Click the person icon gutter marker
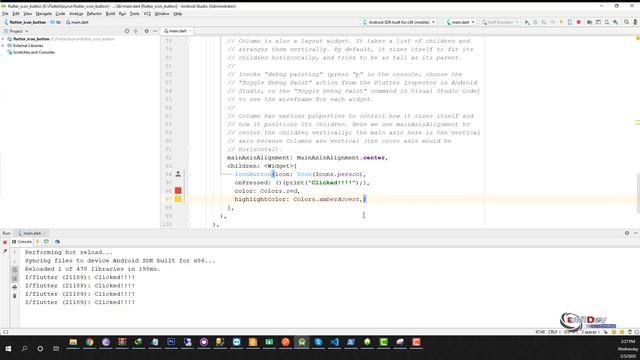The image size is (640, 360). pos(178,174)
